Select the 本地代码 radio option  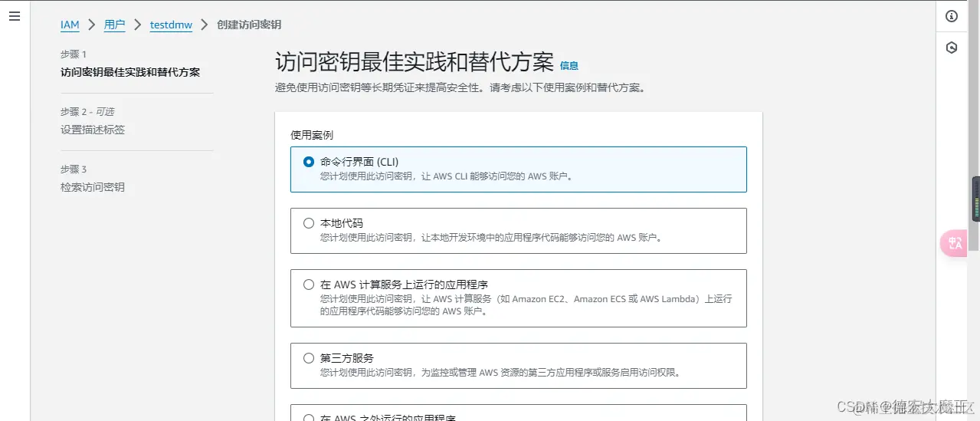coord(309,223)
